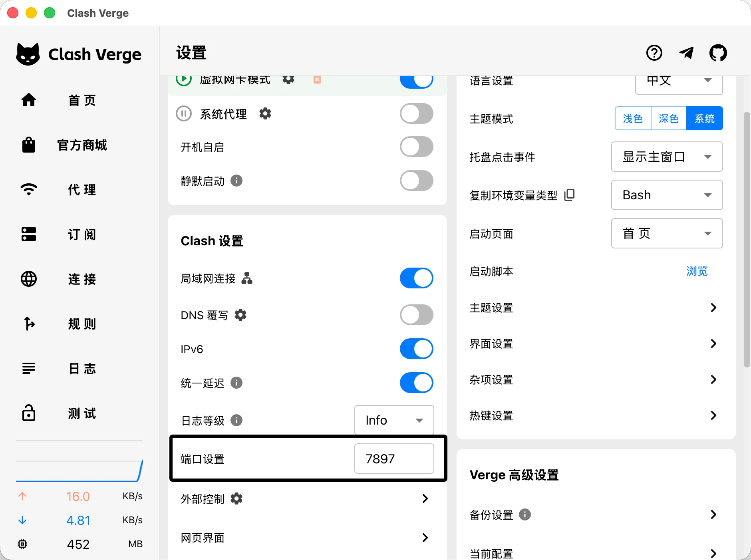Viewport: 751px width, 560px height.
Task: Open the gear settings next to DNS 覆写
Action: tap(240, 315)
